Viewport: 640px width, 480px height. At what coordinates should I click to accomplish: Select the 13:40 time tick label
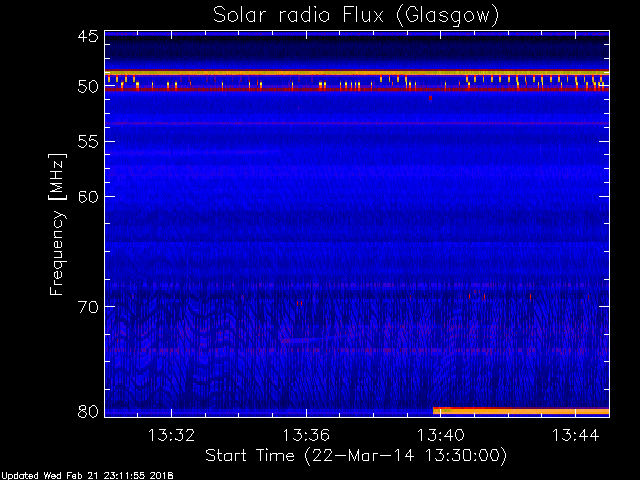pos(440,435)
